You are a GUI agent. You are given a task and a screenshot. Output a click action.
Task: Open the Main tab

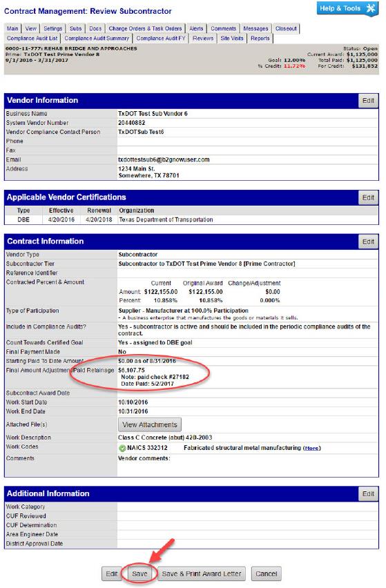(12, 28)
